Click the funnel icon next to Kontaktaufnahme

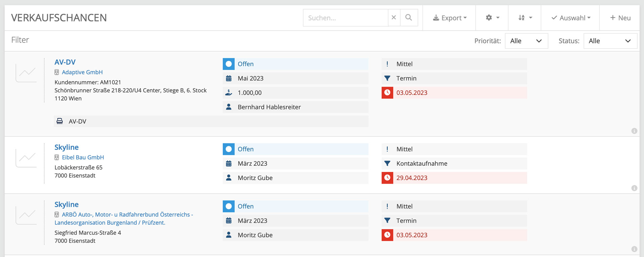coord(387,164)
